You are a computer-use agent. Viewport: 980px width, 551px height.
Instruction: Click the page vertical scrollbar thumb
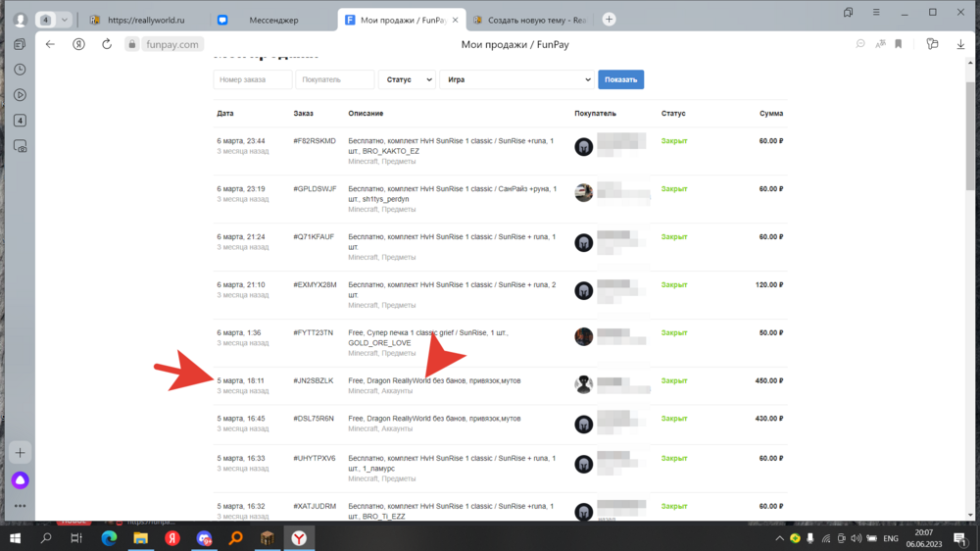pos(970,135)
